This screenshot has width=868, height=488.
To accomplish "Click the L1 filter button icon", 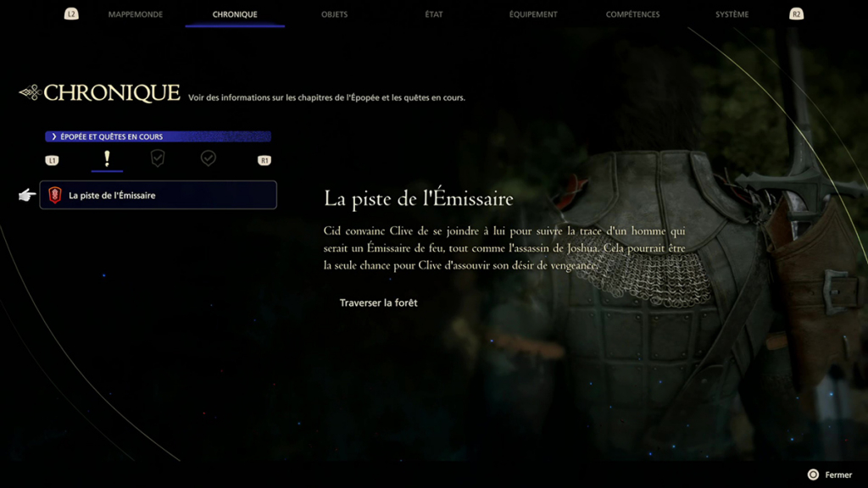I will (52, 160).
